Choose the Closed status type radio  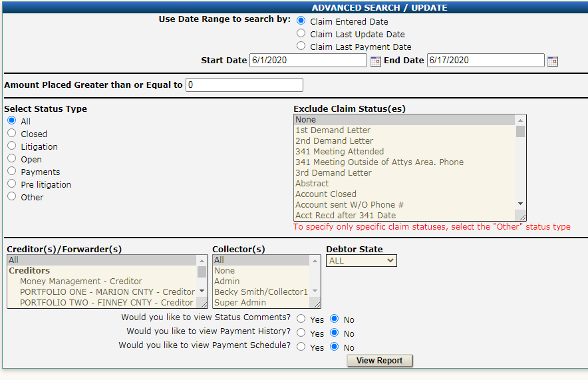pyautogui.click(x=11, y=133)
